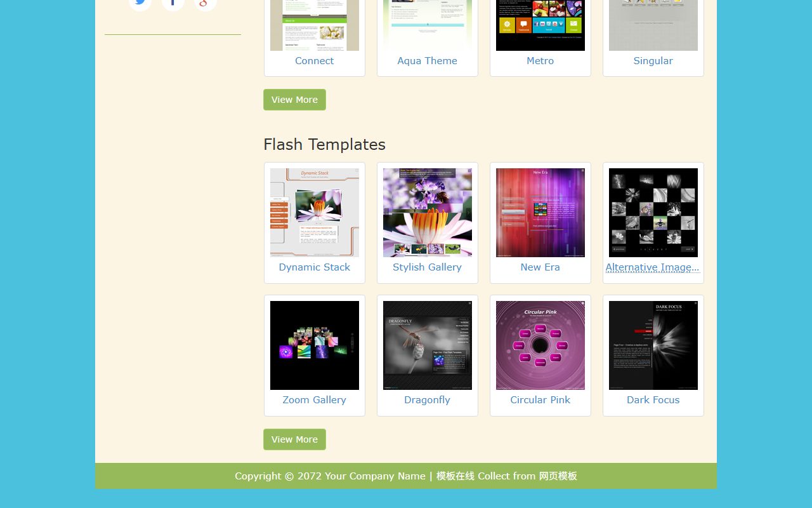
Task: Click the Facebook social icon
Action: point(173,3)
